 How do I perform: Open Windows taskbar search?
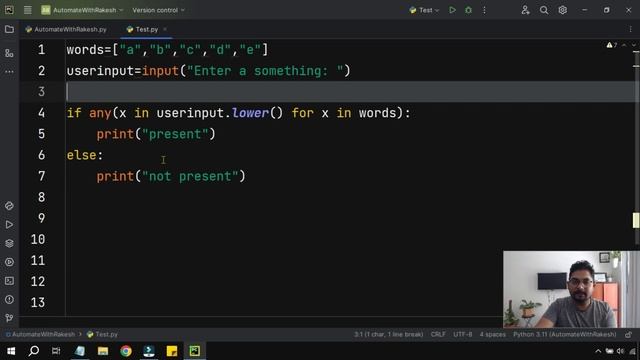[34, 351]
